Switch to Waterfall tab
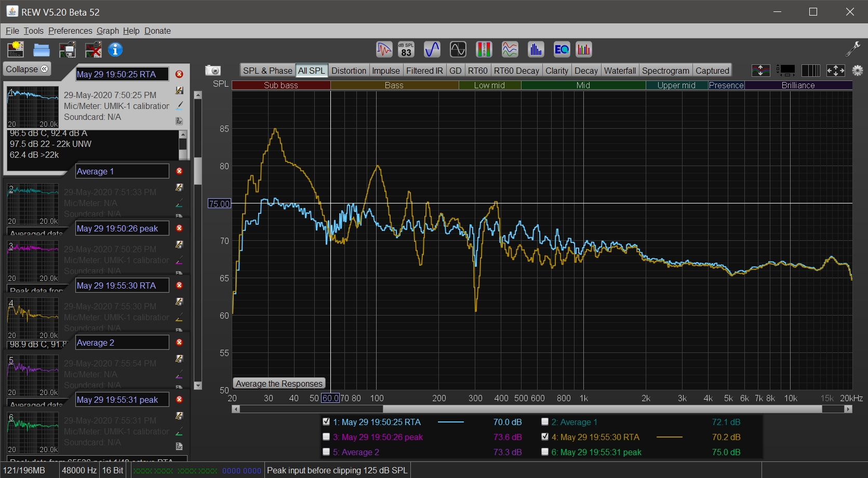The width and height of the screenshot is (868, 478). click(620, 71)
